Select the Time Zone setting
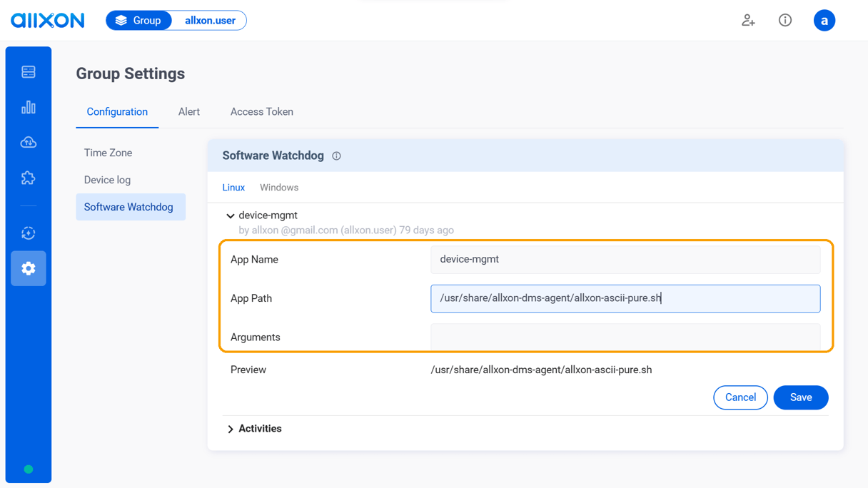Viewport: 868px width, 488px height. (108, 152)
